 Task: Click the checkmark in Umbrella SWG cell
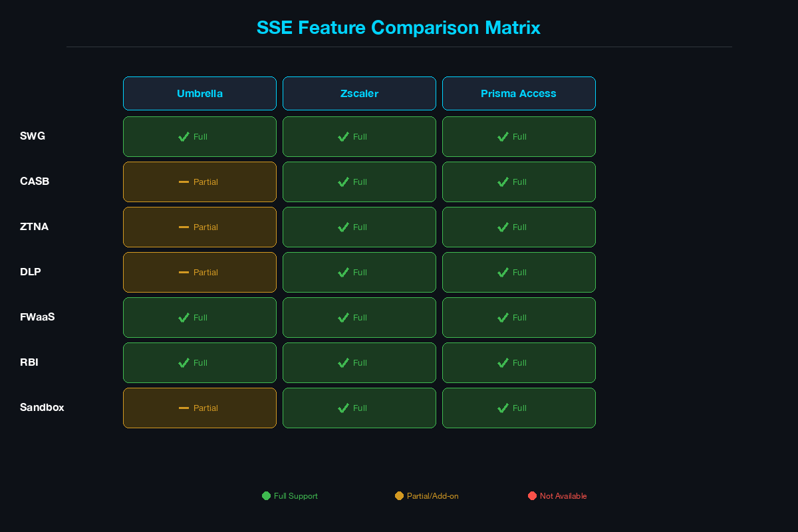(x=184, y=136)
